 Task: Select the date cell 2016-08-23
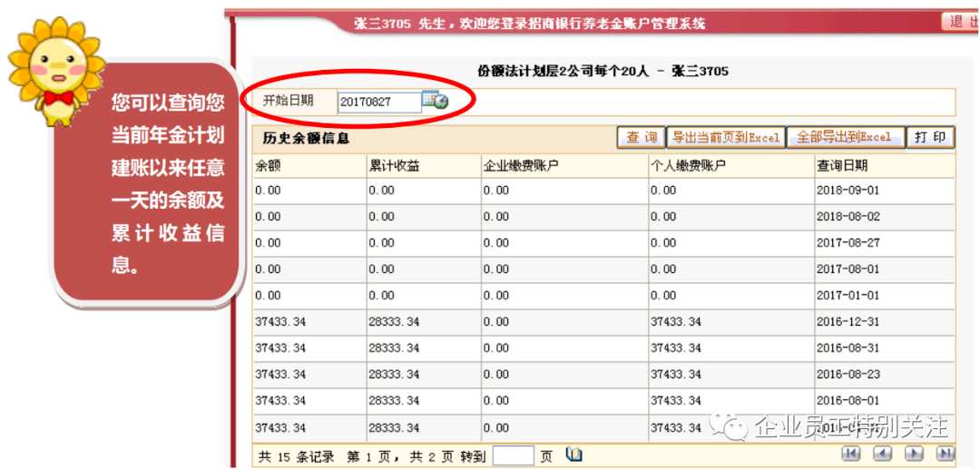[848, 375]
